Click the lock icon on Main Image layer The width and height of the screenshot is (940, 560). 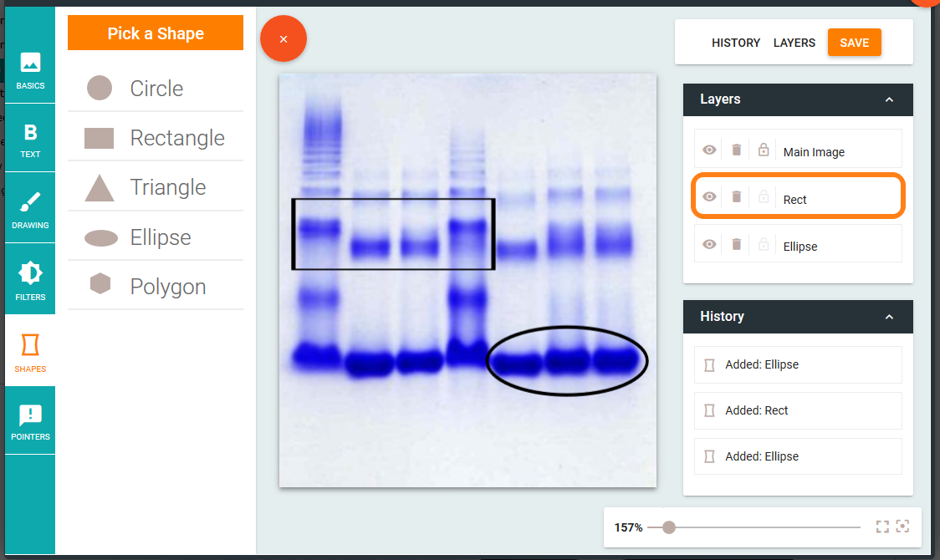764,150
